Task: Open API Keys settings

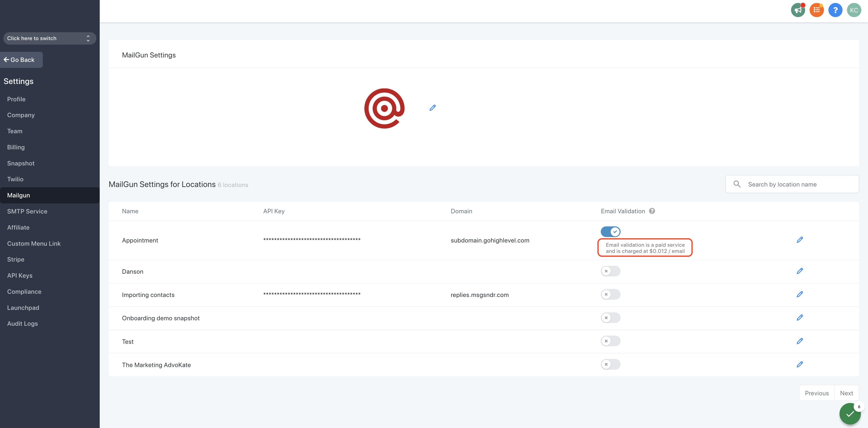Action: [x=20, y=276]
